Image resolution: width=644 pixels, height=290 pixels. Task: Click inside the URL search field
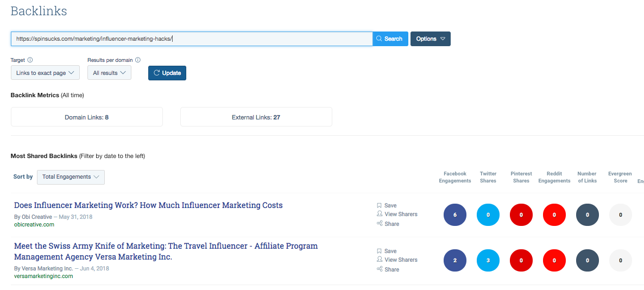tap(191, 39)
